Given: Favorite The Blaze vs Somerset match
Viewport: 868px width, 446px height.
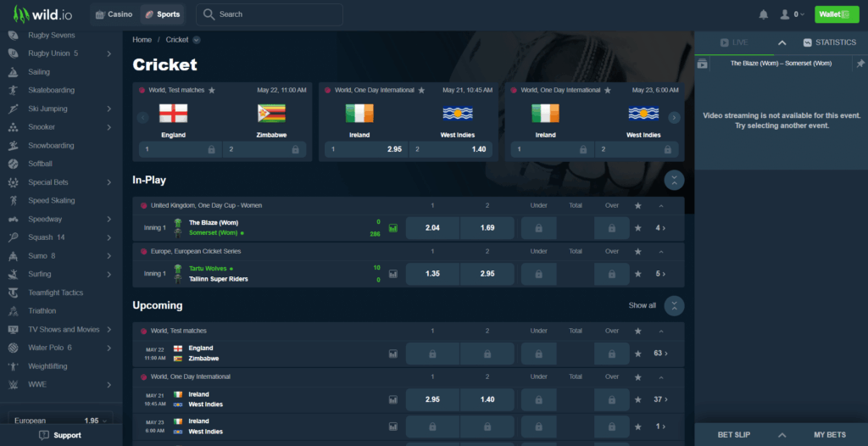Looking at the screenshot, I should pos(637,228).
